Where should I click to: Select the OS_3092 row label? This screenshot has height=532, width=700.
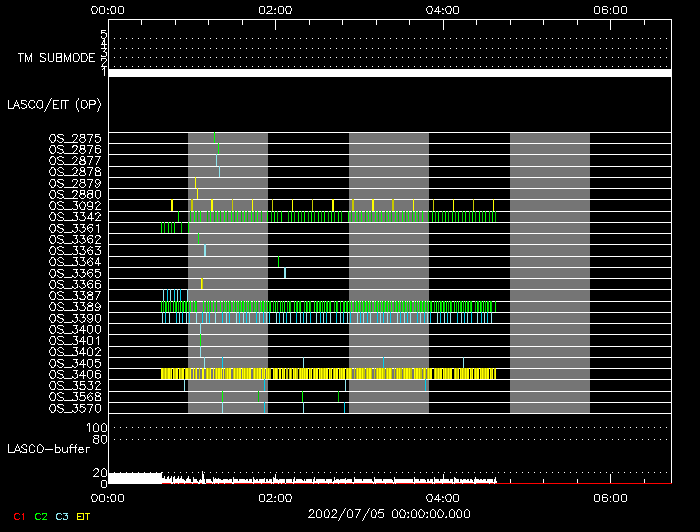click(74, 205)
